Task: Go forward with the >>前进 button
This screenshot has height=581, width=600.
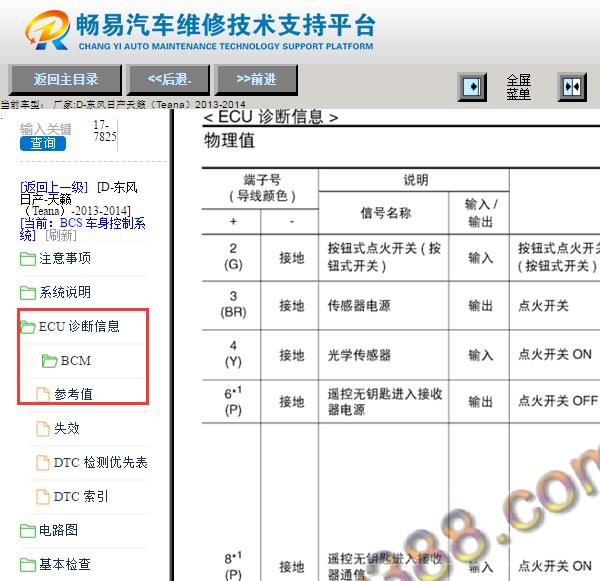Action: [256, 80]
